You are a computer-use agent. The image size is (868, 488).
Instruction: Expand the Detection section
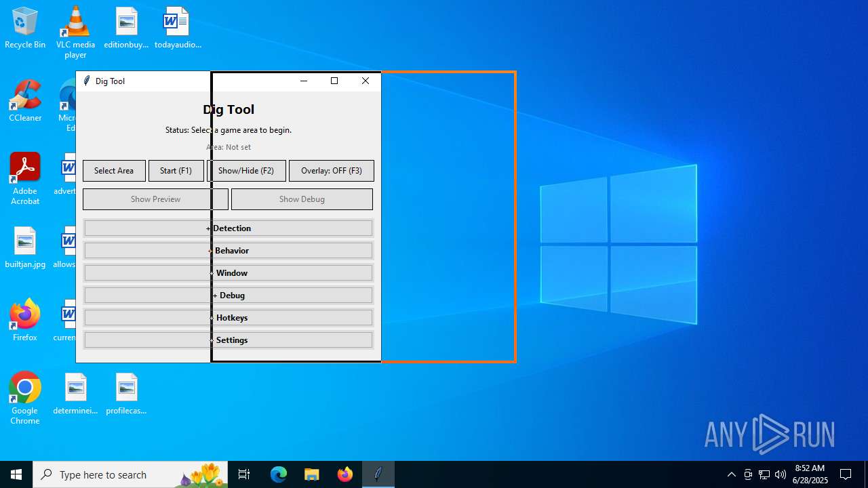(228, 228)
